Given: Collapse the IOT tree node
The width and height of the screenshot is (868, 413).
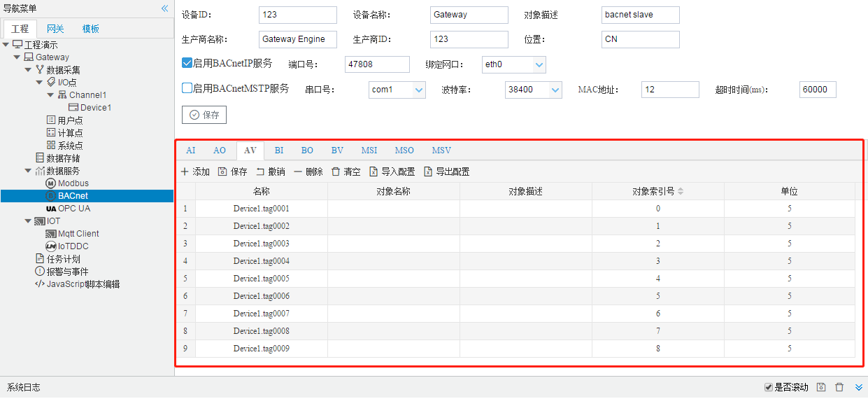Looking at the screenshot, I should point(29,221).
